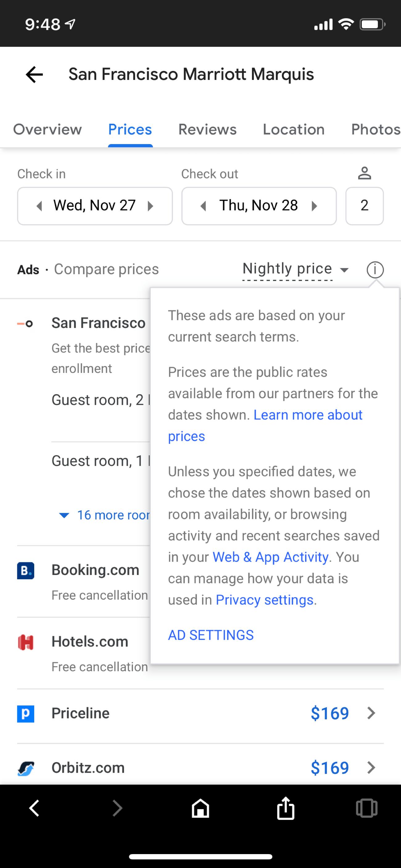Tap the share icon in bottom bar

(286, 808)
